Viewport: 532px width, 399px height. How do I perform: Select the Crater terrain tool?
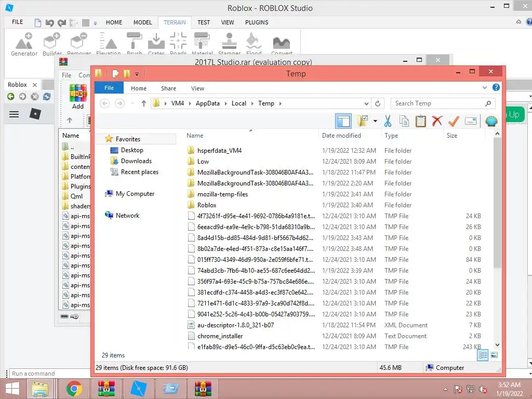pos(156,44)
